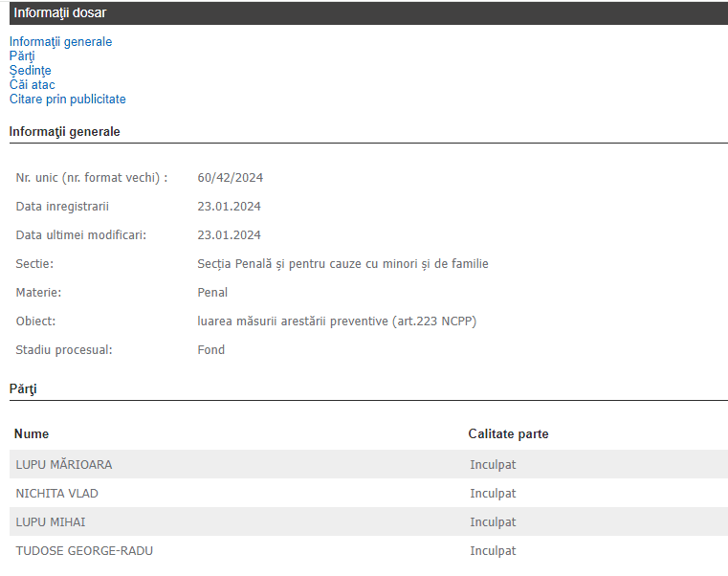This screenshot has width=728, height=576.
Task: Click the bold Părți section heading
Action: pos(23,389)
